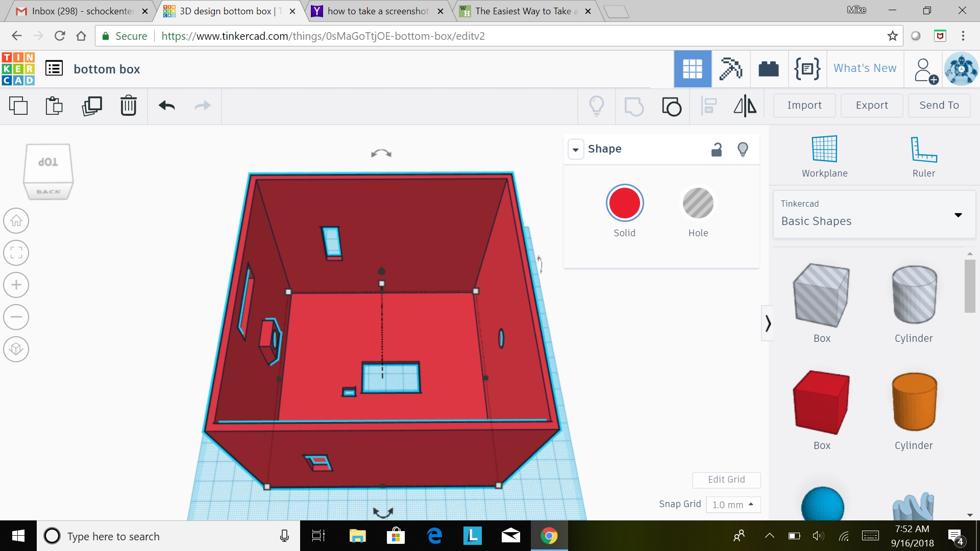Click Fit all in view button
The image size is (980, 551).
(16, 253)
